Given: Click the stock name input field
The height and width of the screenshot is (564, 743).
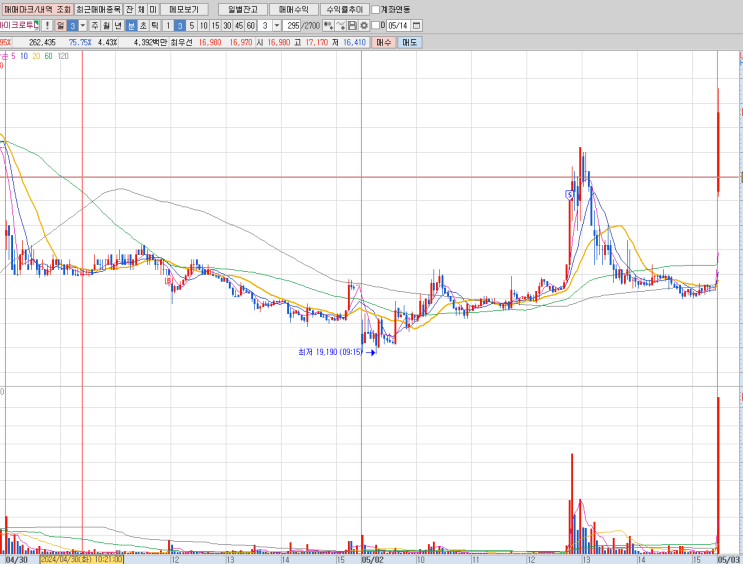Looking at the screenshot, I should (x=17, y=25).
